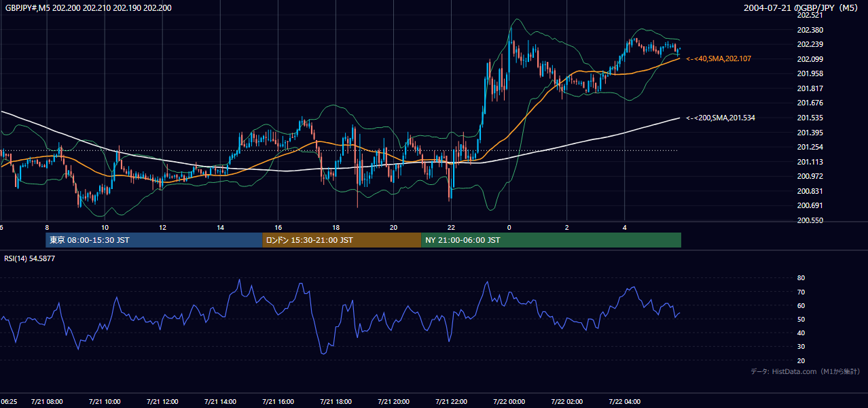The height and width of the screenshot is (408, 868).
Task: Click price axis value 201.395
Action: (x=810, y=133)
